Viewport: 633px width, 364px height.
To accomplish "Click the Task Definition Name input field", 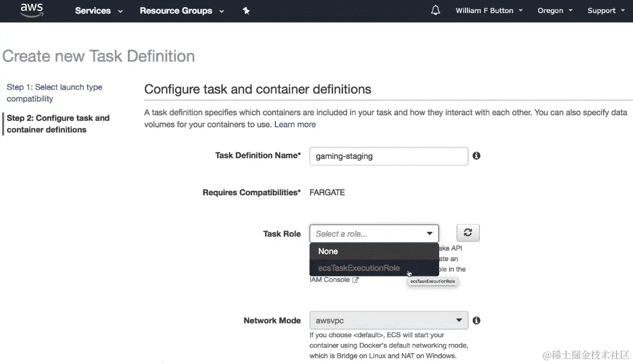I will [389, 156].
